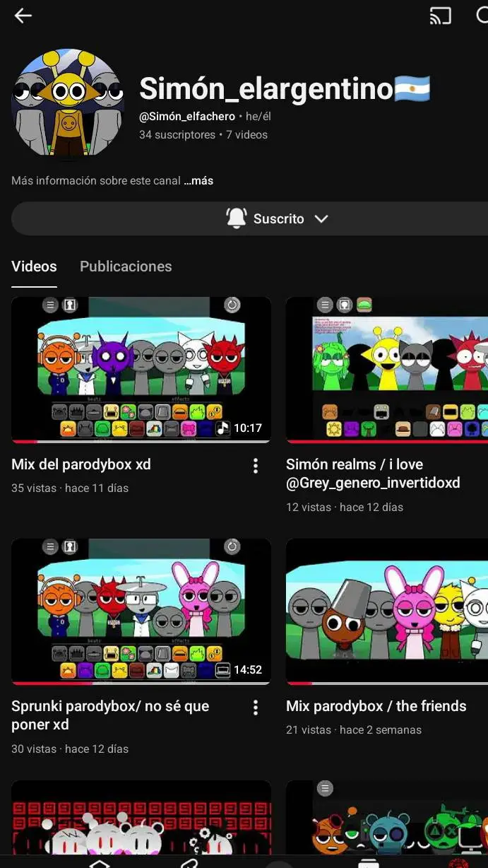The height and width of the screenshot is (868, 488).
Task: Play the 14:52 Sprunki video thumbnail
Action: tap(141, 611)
